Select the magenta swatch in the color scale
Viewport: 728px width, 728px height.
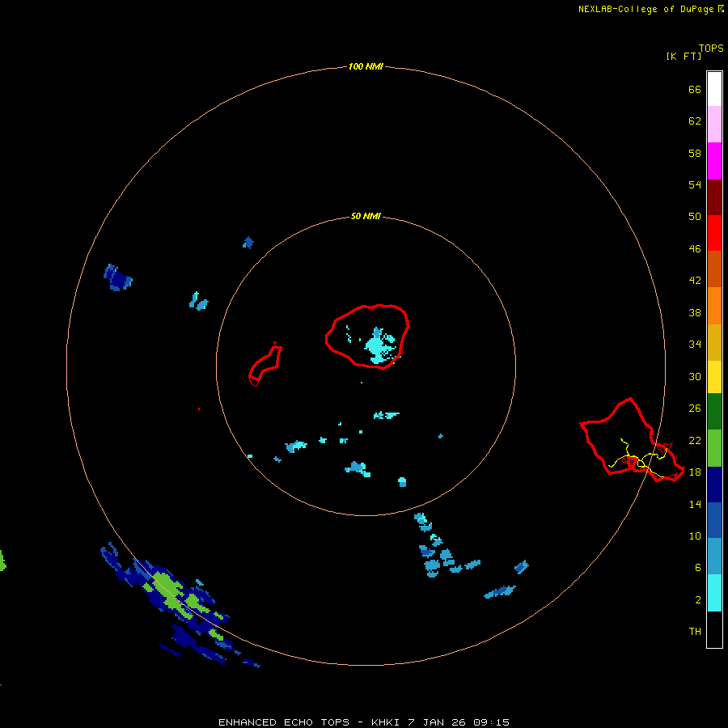[714, 161]
